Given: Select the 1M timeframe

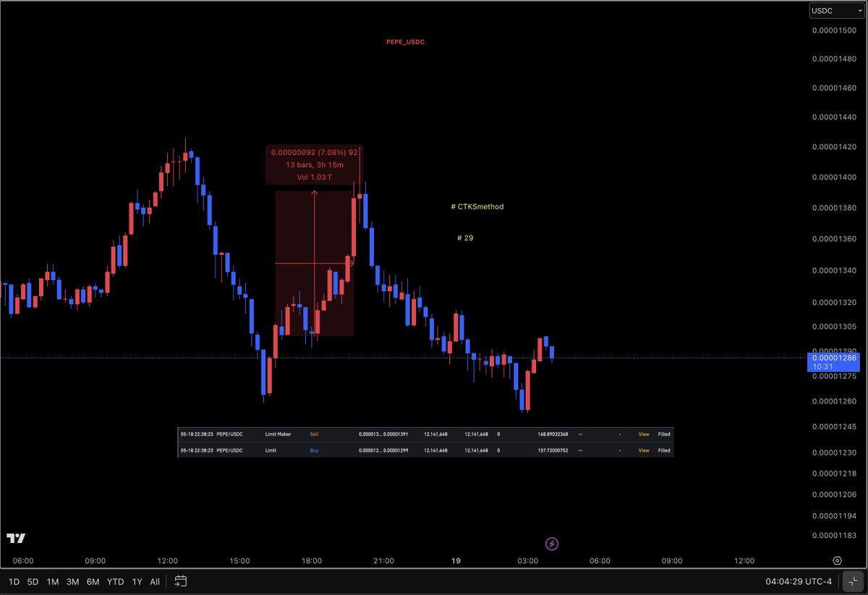Looking at the screenshot, I should point(51,581).
